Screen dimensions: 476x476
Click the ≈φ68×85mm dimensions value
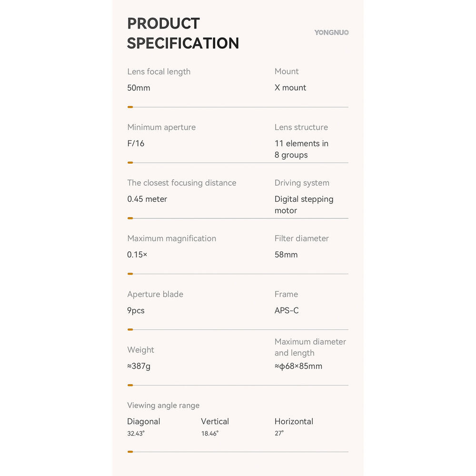click(x=298, y=366)
